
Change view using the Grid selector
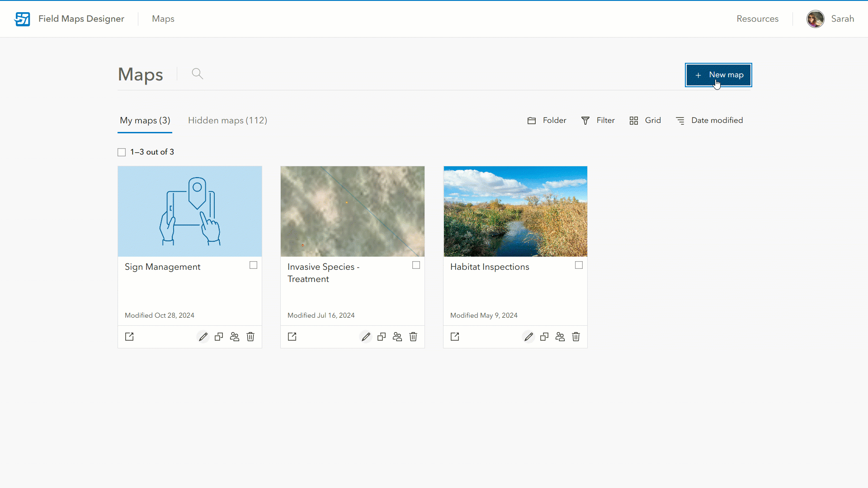[645, 120]
